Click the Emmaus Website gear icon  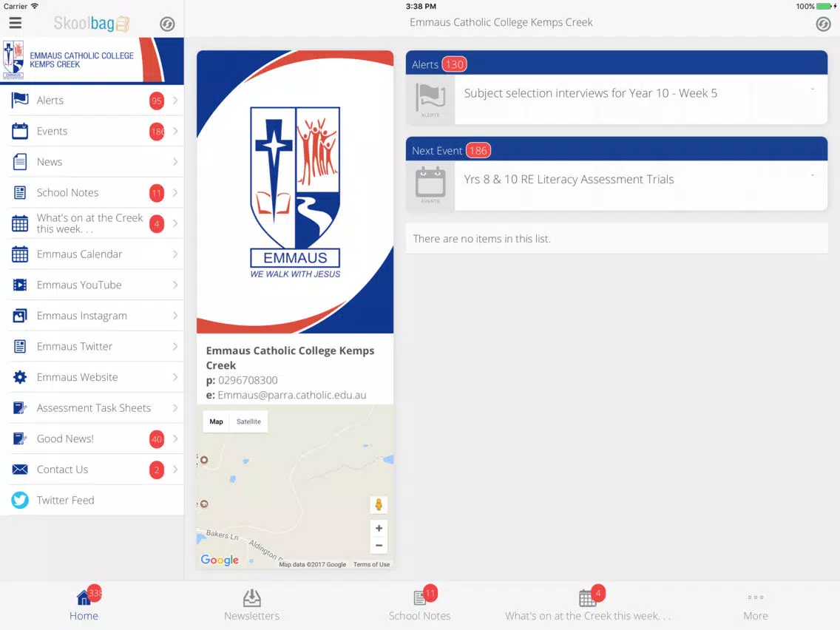pyautogui.click(x=20, y=377)
